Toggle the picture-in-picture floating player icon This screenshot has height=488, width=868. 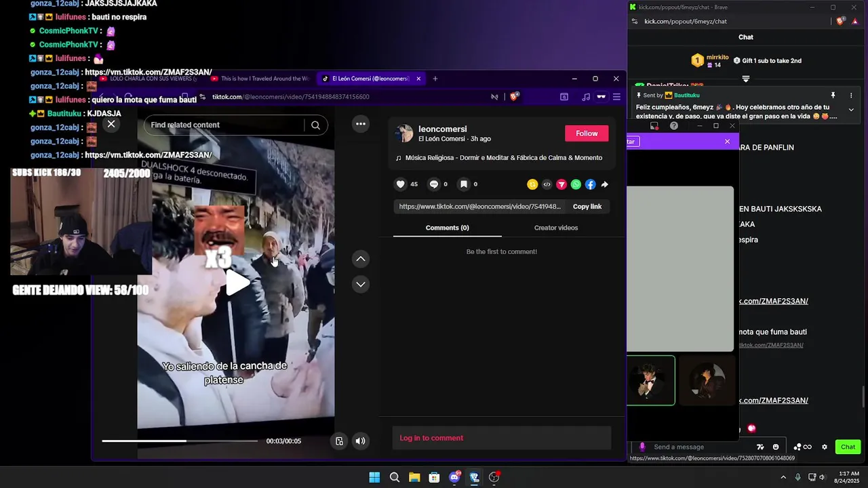pyautogui.click(x=339, y=441)
